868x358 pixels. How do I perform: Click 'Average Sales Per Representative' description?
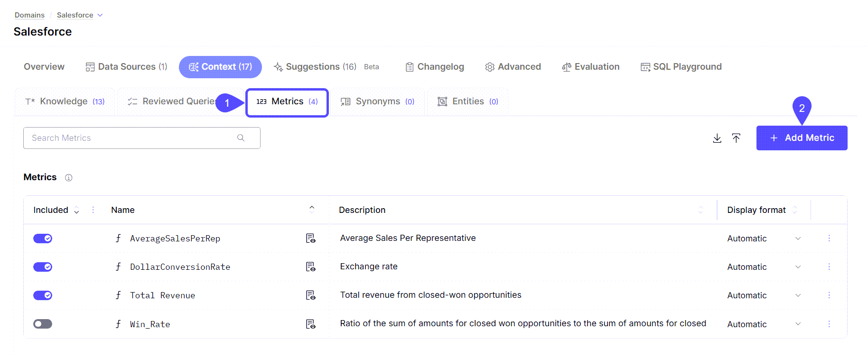point(408,238)
